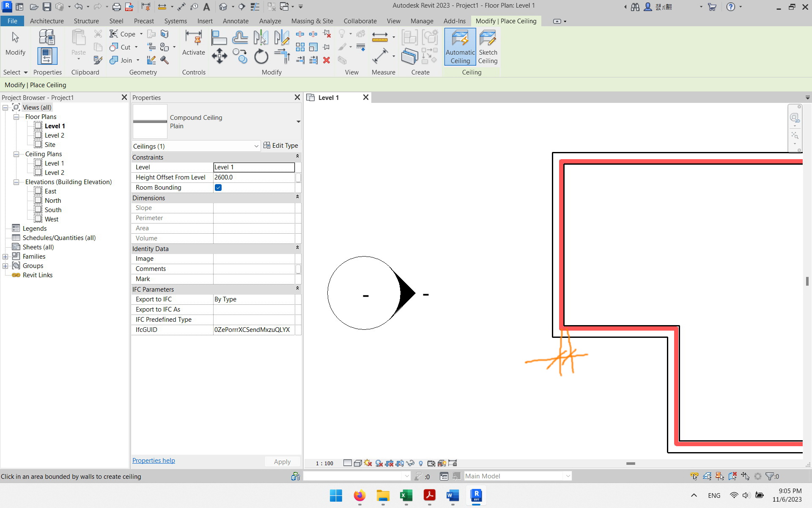The image size is (812, 508).
Task: Toggle the Room Bounding checkbox
Action: point(218,188)
